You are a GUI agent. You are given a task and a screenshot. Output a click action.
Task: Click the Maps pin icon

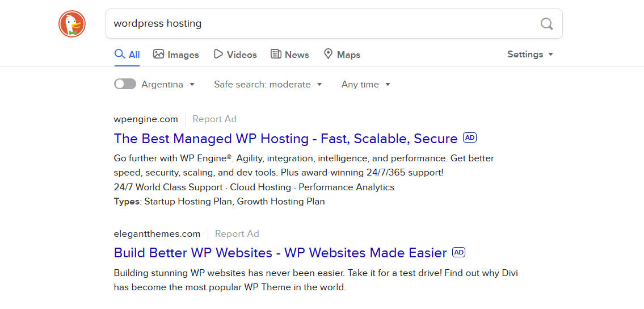pos(328,54)
